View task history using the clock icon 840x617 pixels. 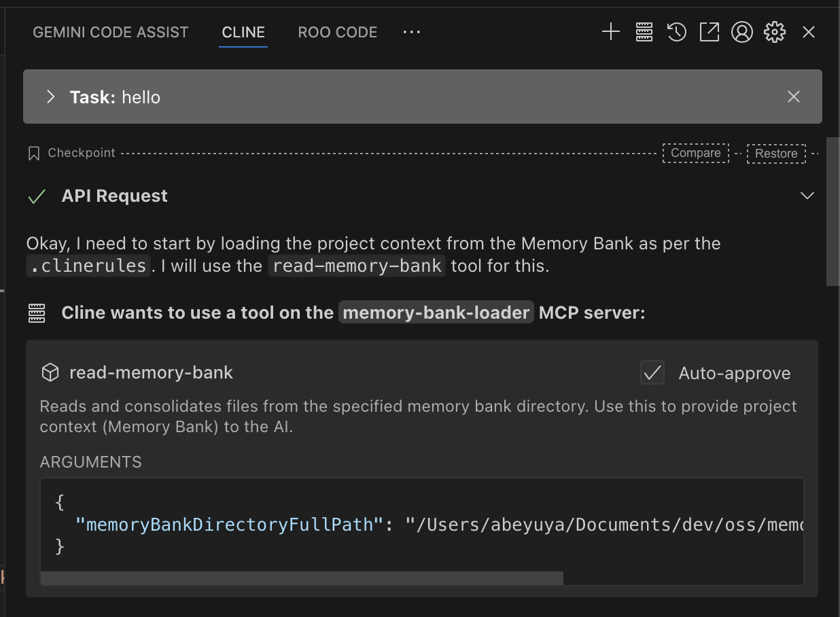pyautogui.click(x=676, y=32)
